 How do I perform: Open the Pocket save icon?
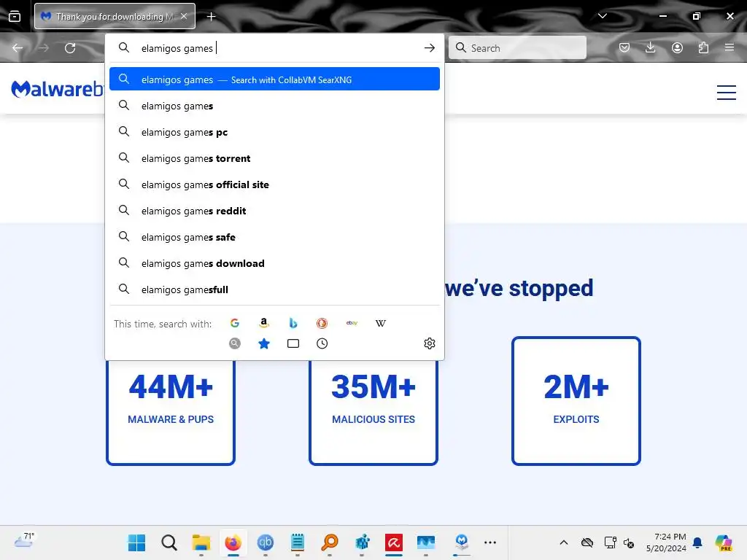click(624, 47)
